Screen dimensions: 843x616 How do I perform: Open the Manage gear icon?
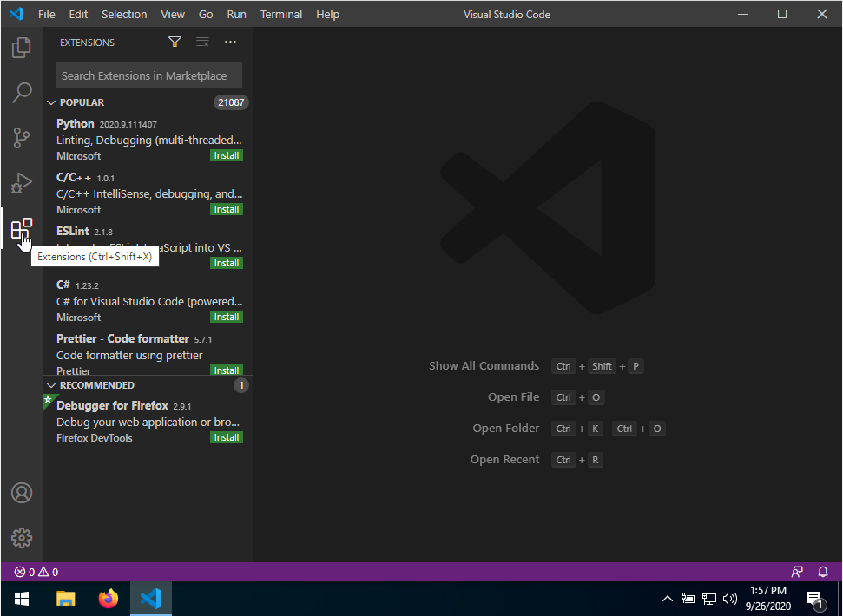[22, 538]
